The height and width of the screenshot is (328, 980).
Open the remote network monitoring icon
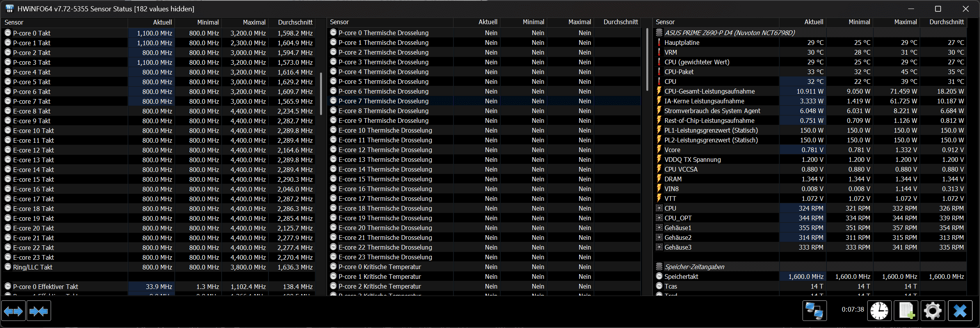point(815,311)
